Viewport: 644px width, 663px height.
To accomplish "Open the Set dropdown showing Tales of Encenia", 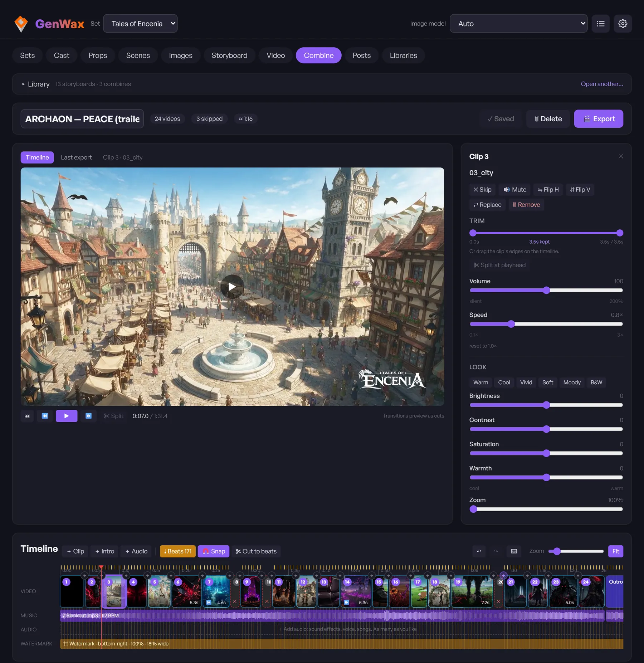I will point(140,24).
